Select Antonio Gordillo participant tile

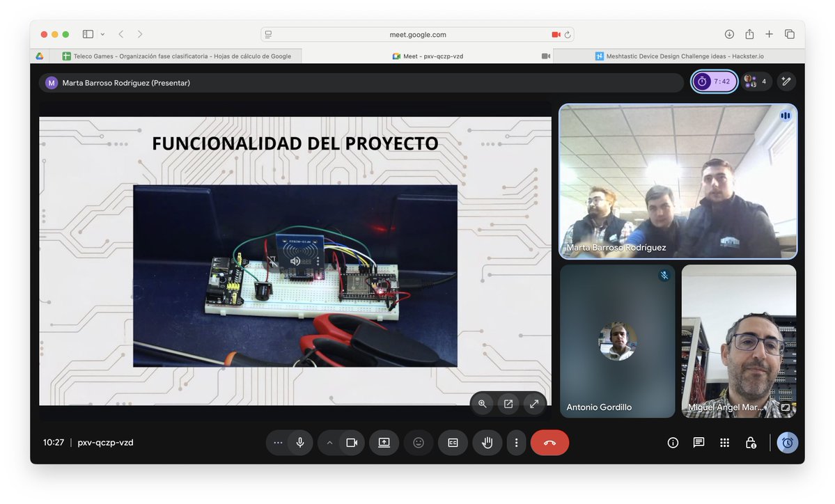[617, 341]
